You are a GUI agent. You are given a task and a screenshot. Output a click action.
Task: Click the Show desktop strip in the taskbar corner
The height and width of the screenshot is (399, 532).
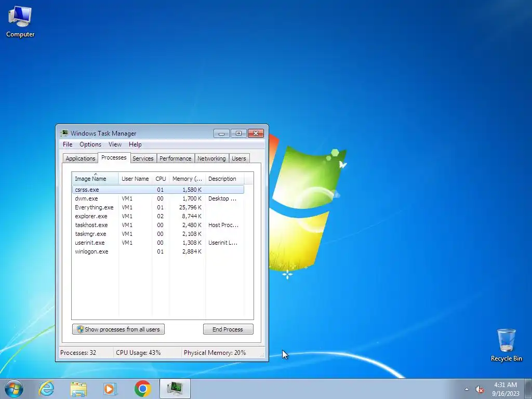tap(528, 389)
